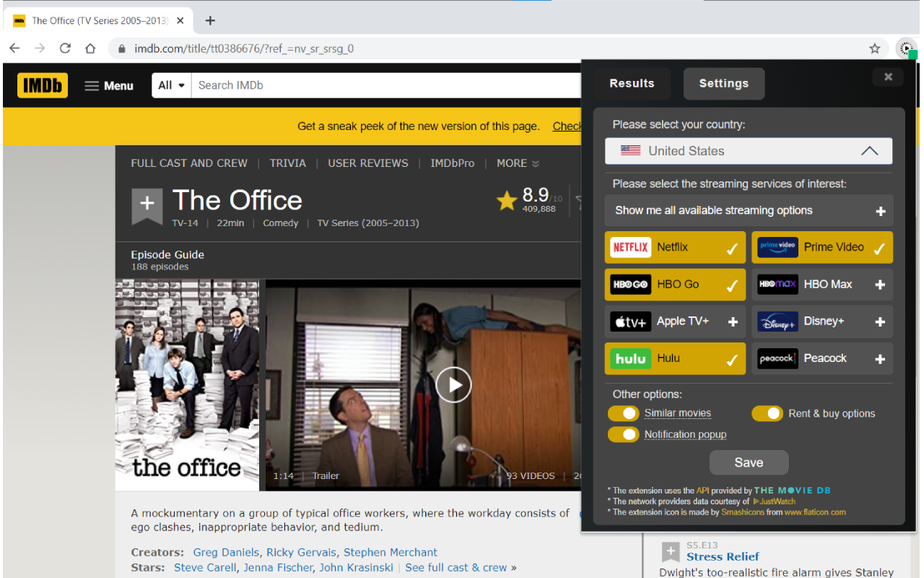The width and height of the screenshot is (924, 578).
Task: Click the gold rating star
Action: [x=507, y=201]
